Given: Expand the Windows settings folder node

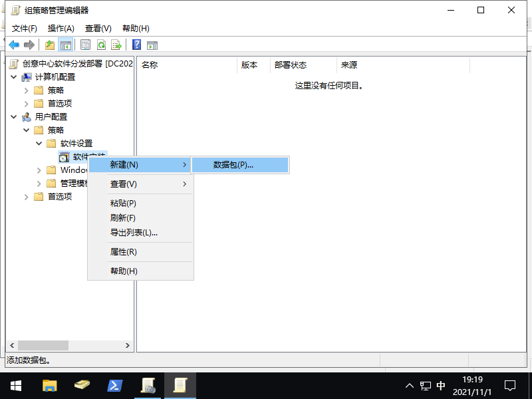Looking at the screenshot, I should point(39,170).
